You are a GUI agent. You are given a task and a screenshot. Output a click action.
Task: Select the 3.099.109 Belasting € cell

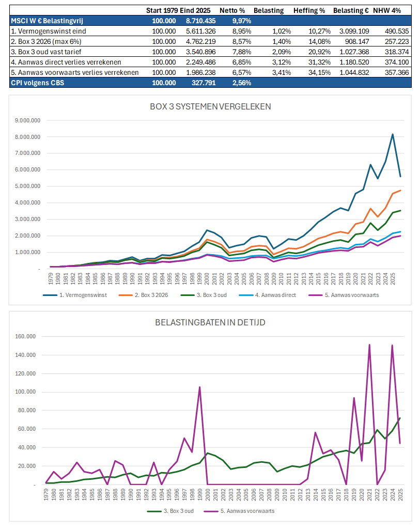[x=352, y=31]
